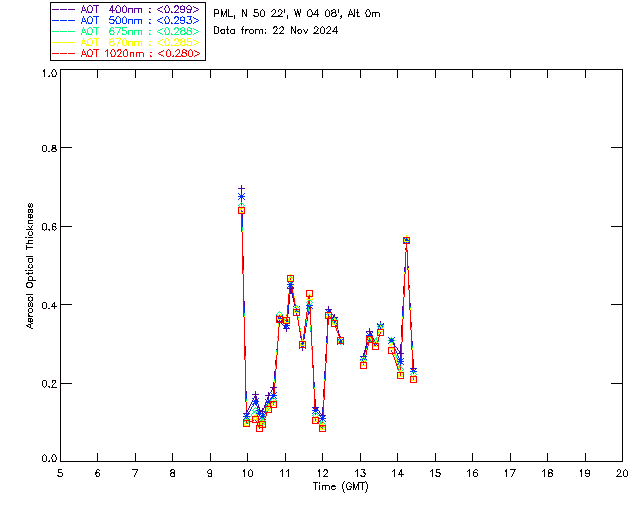Click the 11 x-axis tick label
640x512 pixels.
click(285, 473)
